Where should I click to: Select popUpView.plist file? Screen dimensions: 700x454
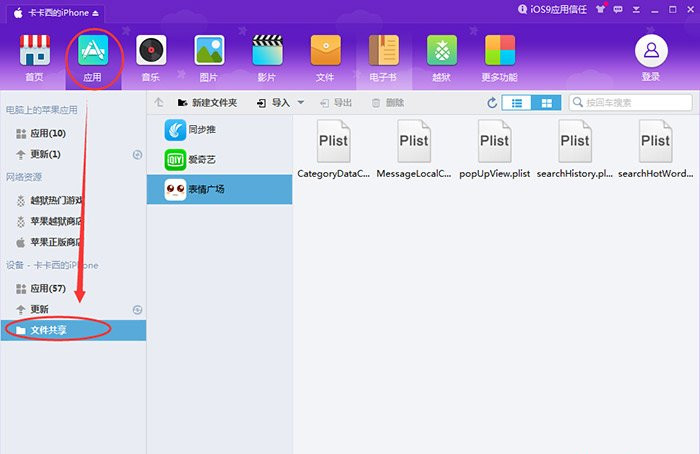[495, 150]
